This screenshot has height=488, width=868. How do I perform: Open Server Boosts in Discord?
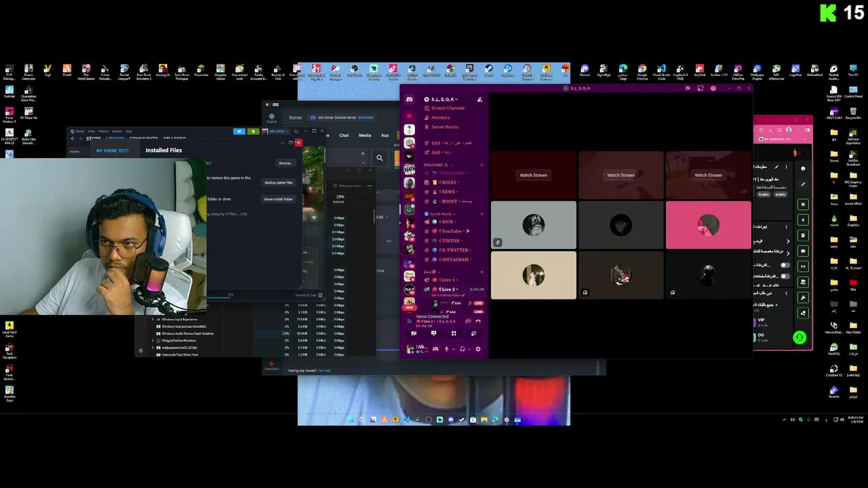pos(444,127)
